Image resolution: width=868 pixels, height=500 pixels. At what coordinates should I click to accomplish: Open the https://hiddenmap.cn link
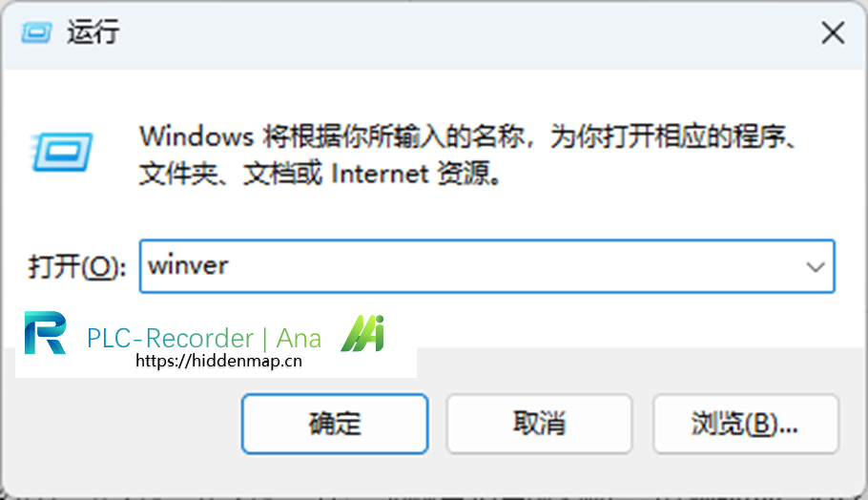pos(218,361)
